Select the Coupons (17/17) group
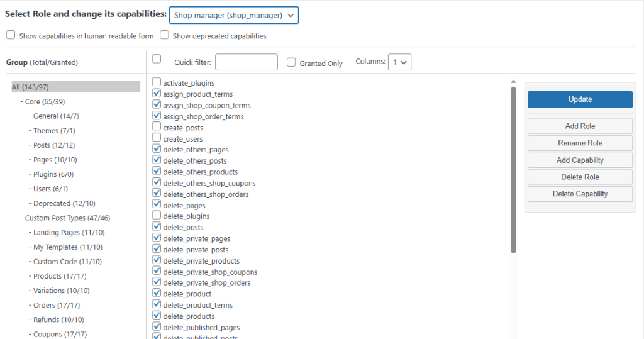This screenshot has height=339, width=644. point(60,334)
